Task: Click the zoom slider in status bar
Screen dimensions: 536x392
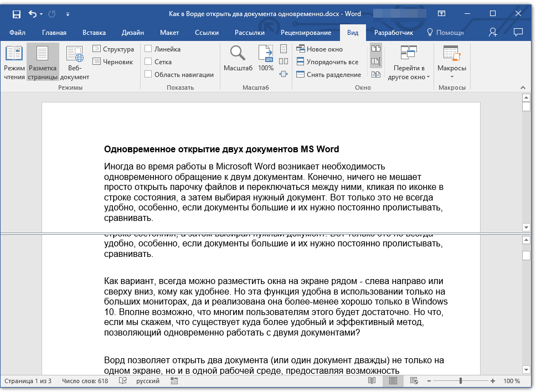Action: (461, 381)
